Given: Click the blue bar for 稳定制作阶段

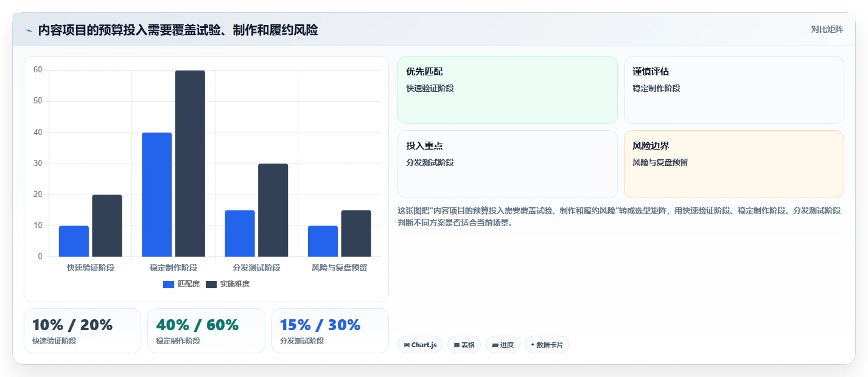Looking at the screenshot, I should pyautogui.click(x=157, y=195).
